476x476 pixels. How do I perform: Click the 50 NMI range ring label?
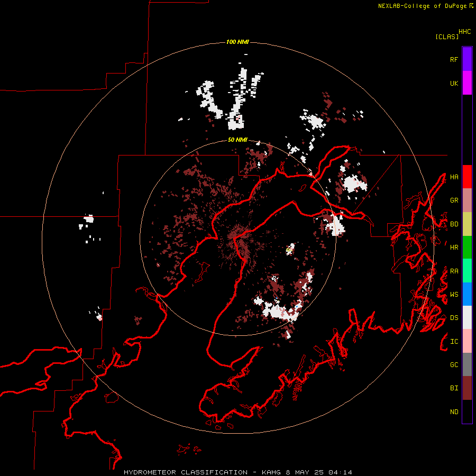click(x=237, y=140)
